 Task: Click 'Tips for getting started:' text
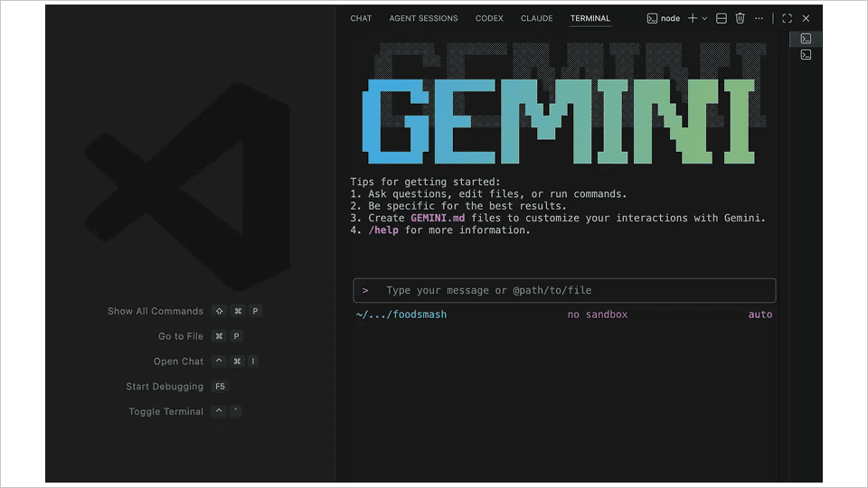point(425,182)
